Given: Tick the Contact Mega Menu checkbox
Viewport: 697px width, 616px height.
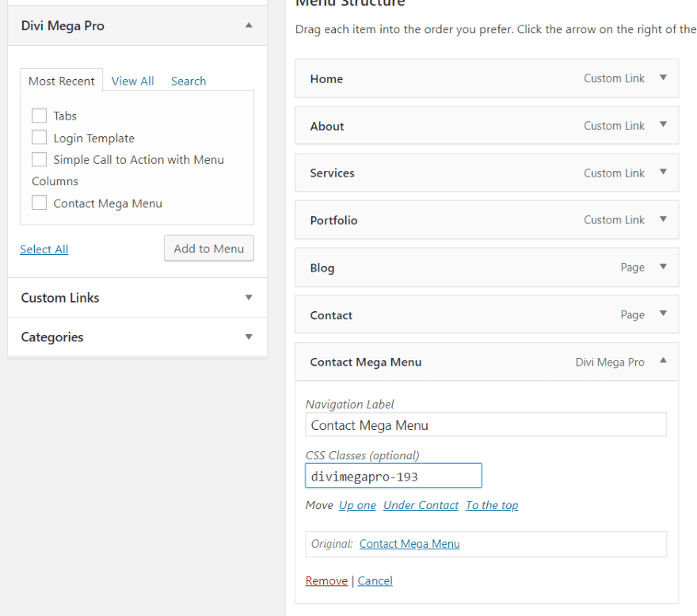Looking at the screenshot, I should (39, 203).
